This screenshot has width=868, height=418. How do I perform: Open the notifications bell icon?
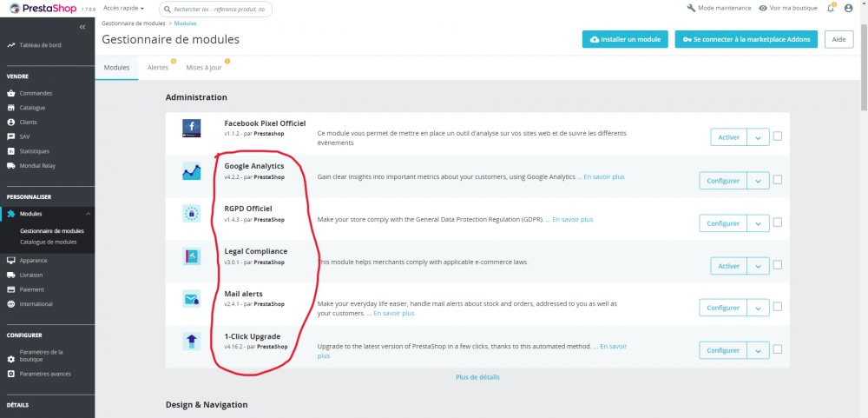tap(831, 9)
